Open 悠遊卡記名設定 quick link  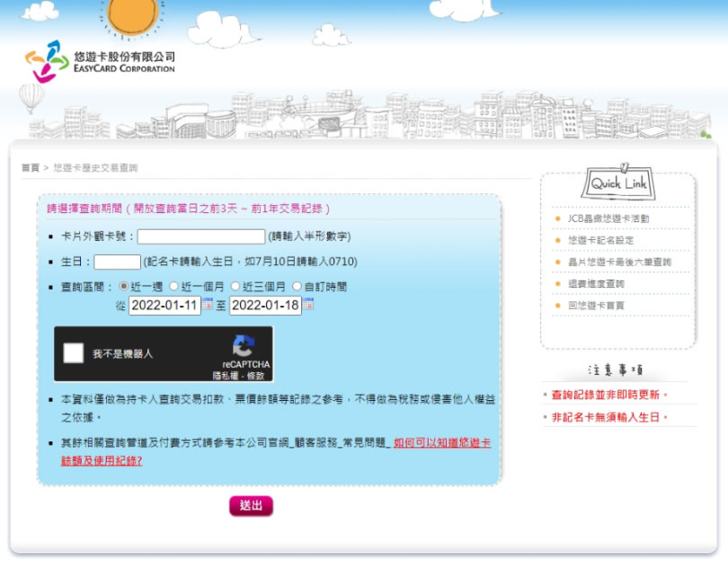(x=600, y=240)
